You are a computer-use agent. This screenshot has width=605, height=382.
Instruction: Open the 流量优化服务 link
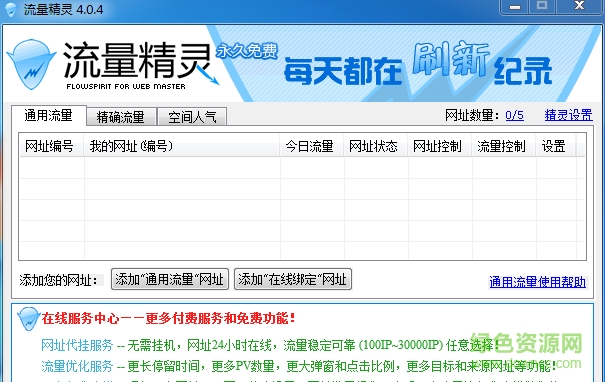click(77, 366)
